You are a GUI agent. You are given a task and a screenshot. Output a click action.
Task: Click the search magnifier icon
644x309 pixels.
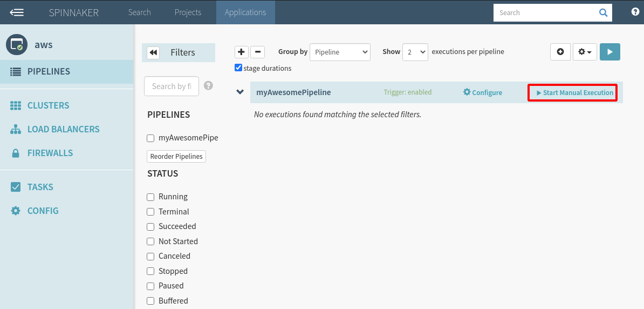pyautogui.click(x=604, y=13)
